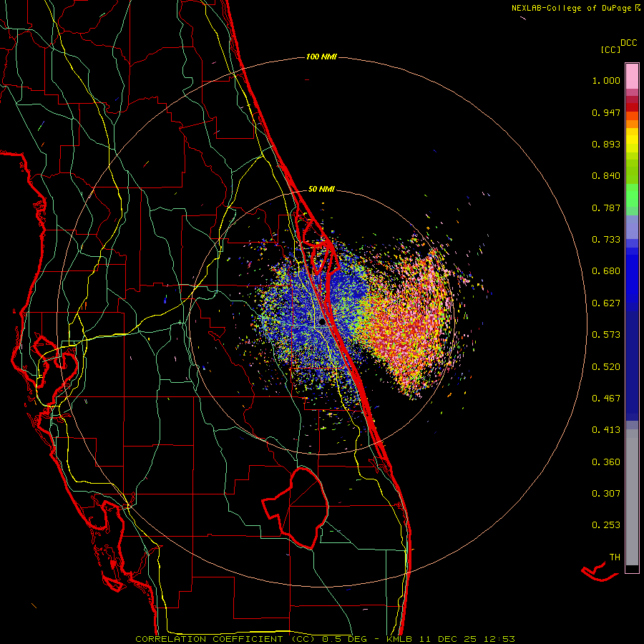Pick the light pink segment of color scale
The height and width of the screenshot is (644, 644).
point(632,77)
